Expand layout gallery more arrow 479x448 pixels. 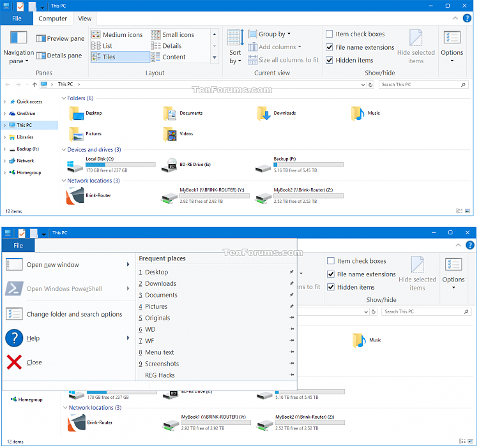coord(215,57)
